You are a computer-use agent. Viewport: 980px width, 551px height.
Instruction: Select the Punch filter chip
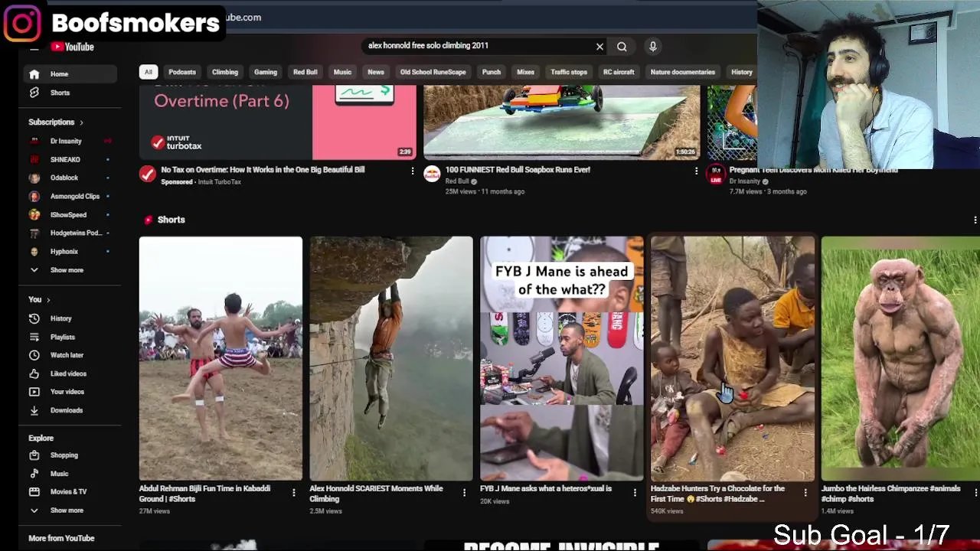click(x=492, y=72)
